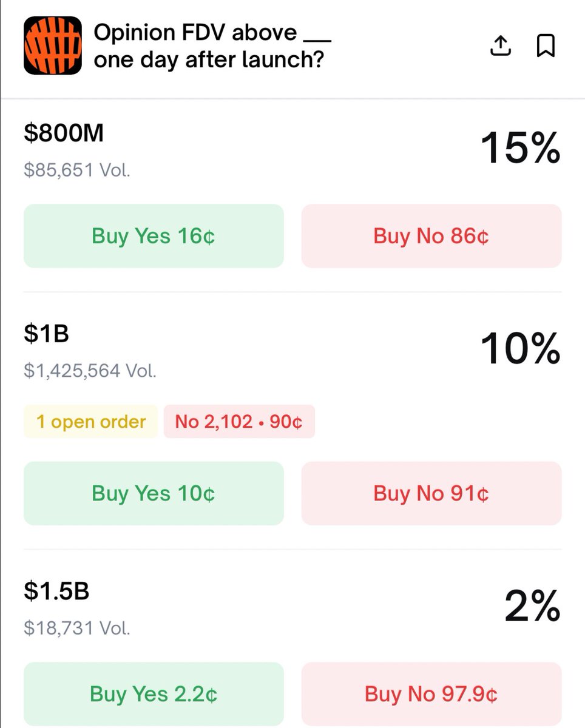Tap the 15% probability for $800M
This screenshot has height=728, width=585.
point(520,149)
